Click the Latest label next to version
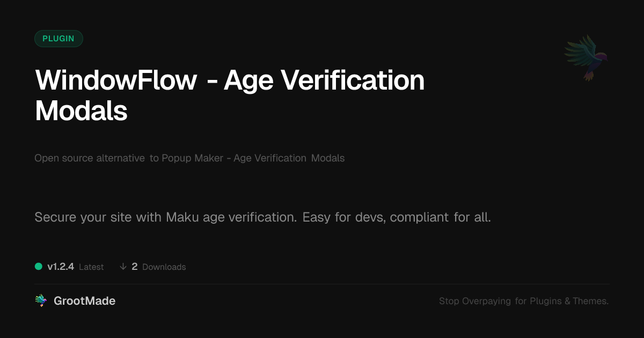Screen dimensions: 644x338 (x=91, y=267)
